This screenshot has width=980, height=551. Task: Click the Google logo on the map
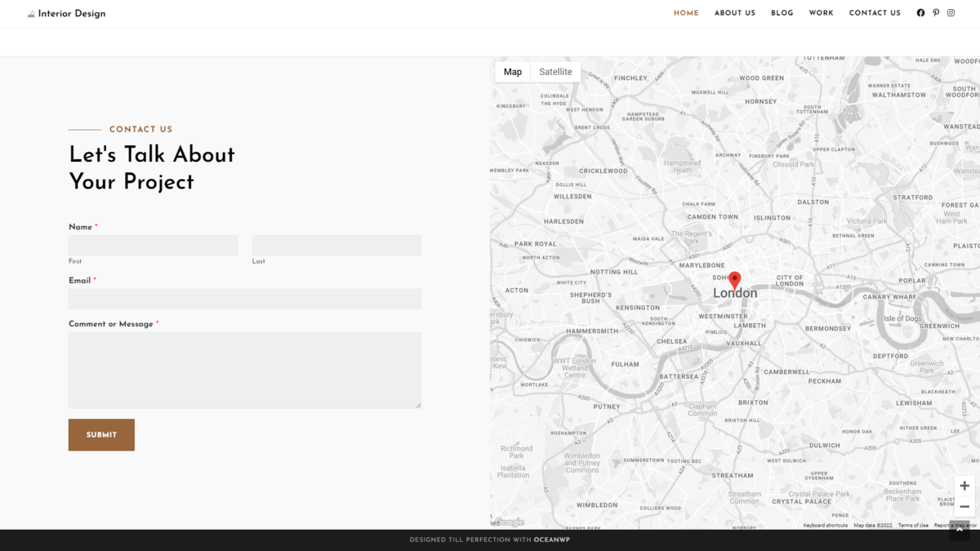point(510,522)
